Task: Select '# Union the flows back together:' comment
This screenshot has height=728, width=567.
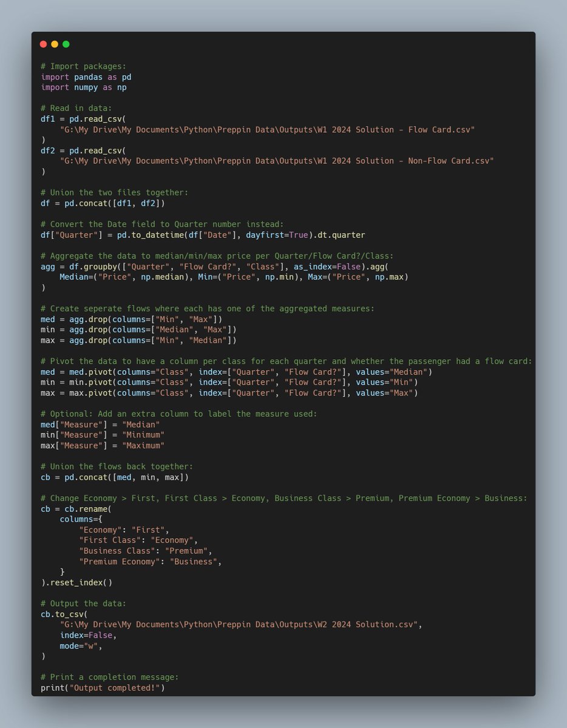Action: click(x=117, y=467)
